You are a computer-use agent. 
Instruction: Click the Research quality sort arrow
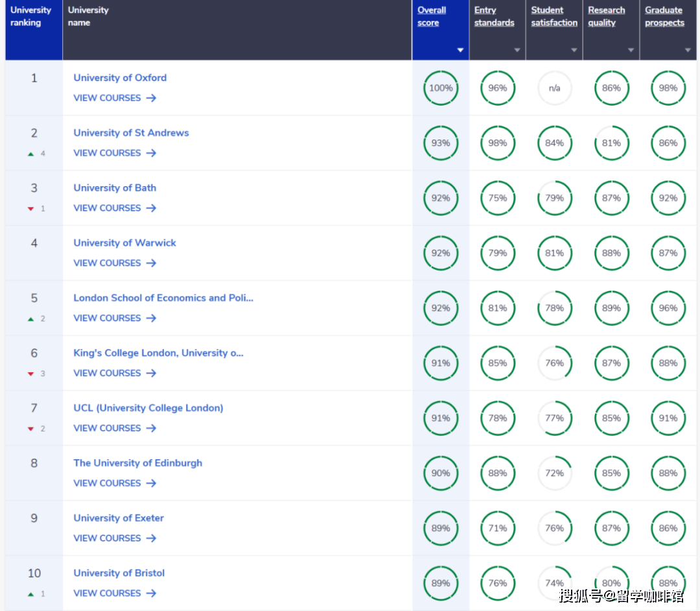[631, 50]
